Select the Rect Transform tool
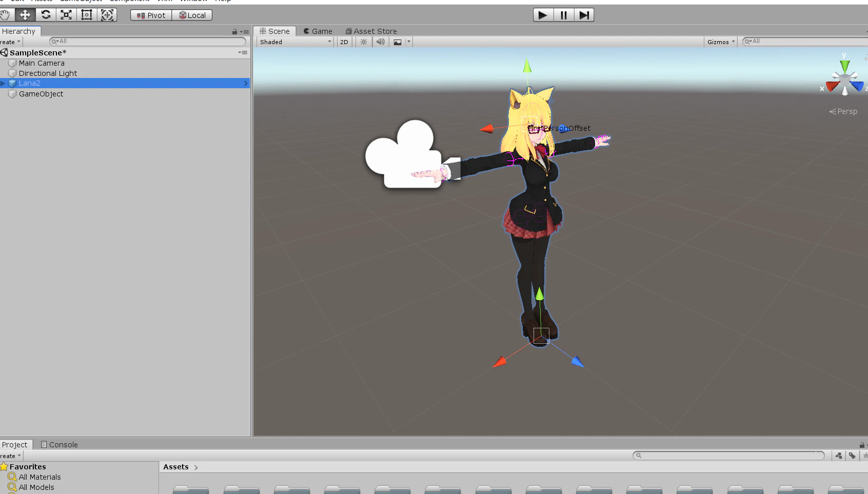Screen dimensions: 868x494 (87, 15)
